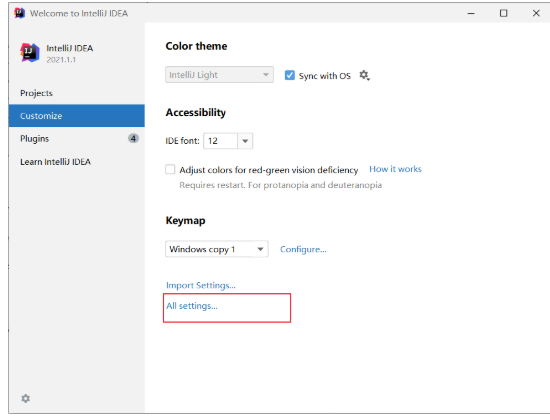Minimize the Welcome to IntelliJ IDEA window

pos(471,13)
